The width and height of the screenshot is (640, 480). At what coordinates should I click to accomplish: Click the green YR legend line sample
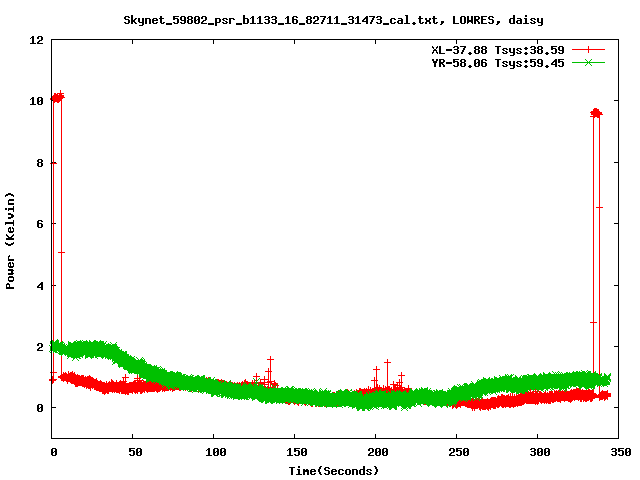[588, 63]
